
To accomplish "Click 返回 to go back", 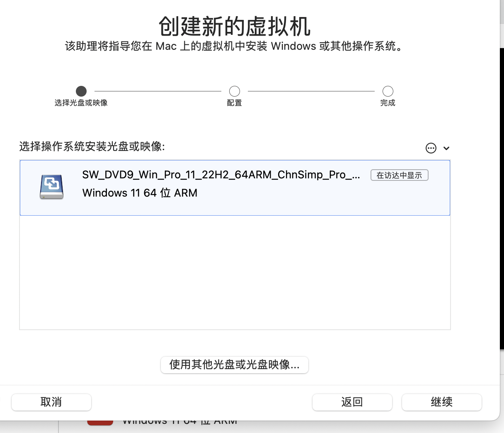I will click(352, 402).
